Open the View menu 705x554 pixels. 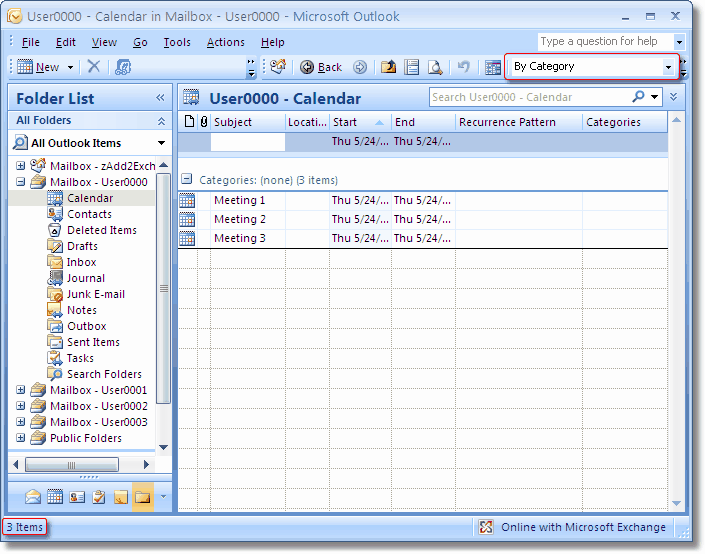click(x=104, y=42)
